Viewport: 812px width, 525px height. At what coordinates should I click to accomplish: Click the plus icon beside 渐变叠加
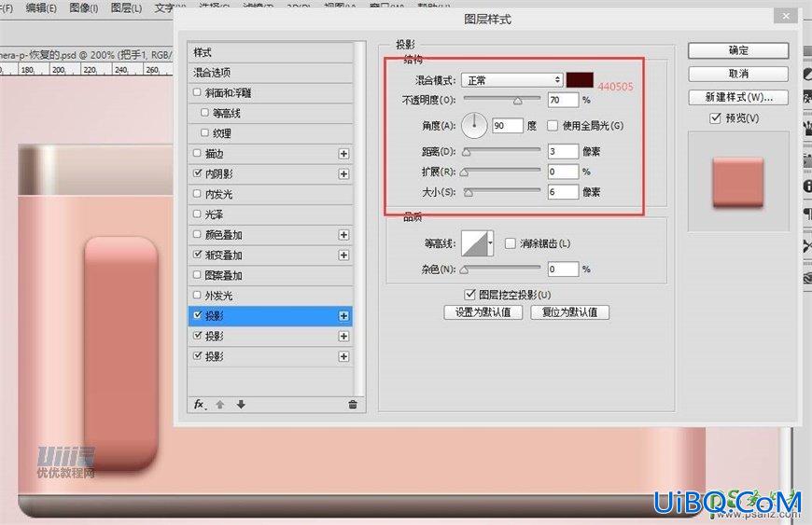coord(343,255)
